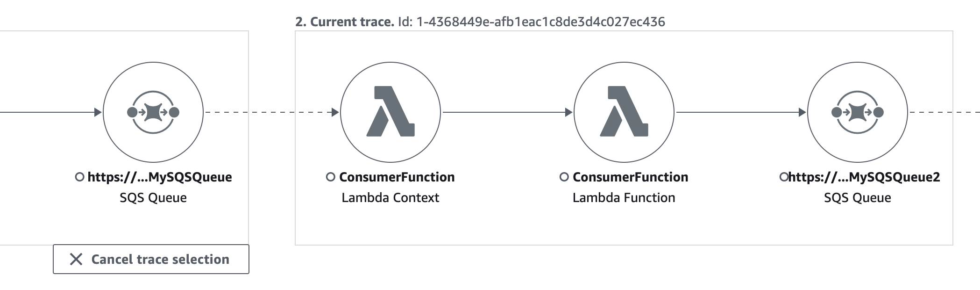
Task: Select the radio circle beside Lambda Context ConsumerFunction
Action: click(x=331, y=177)
